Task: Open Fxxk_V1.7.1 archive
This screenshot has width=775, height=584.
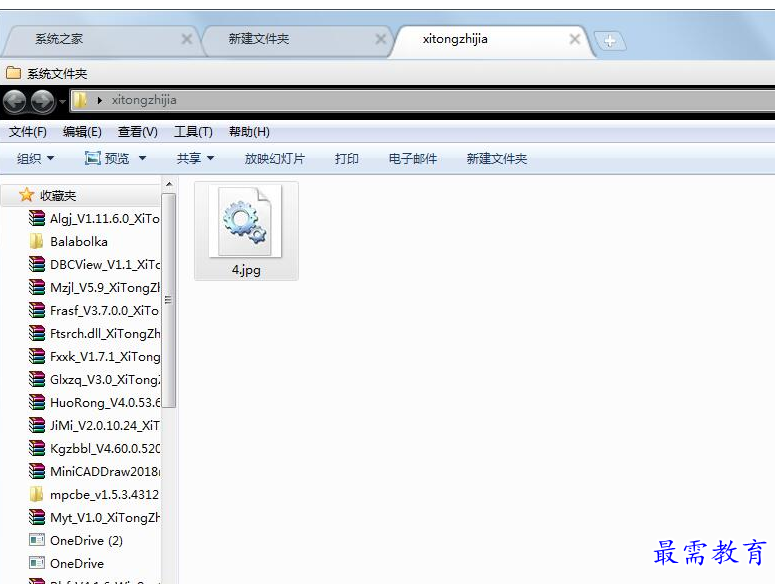Action: pos(94,357)
